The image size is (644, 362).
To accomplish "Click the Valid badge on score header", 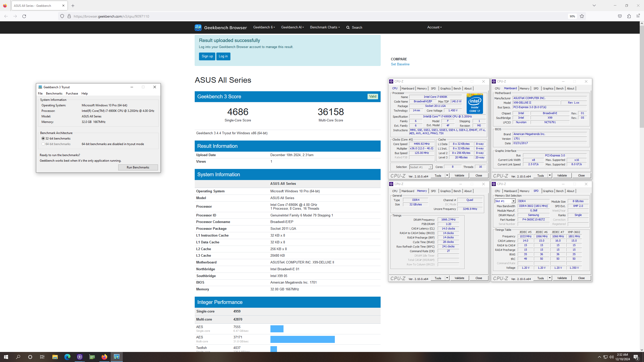I will pyautogui.click(x=373, y=97).
